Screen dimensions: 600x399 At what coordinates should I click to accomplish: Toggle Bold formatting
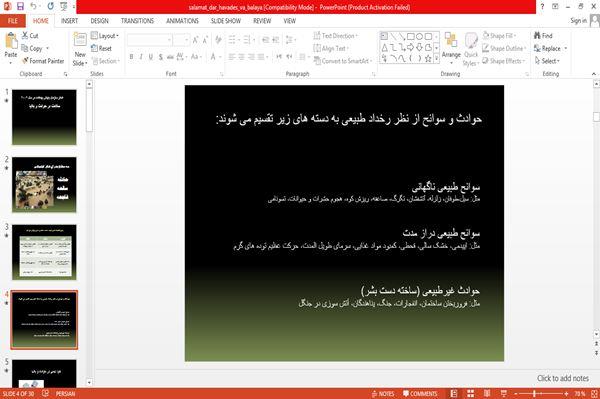131,57
